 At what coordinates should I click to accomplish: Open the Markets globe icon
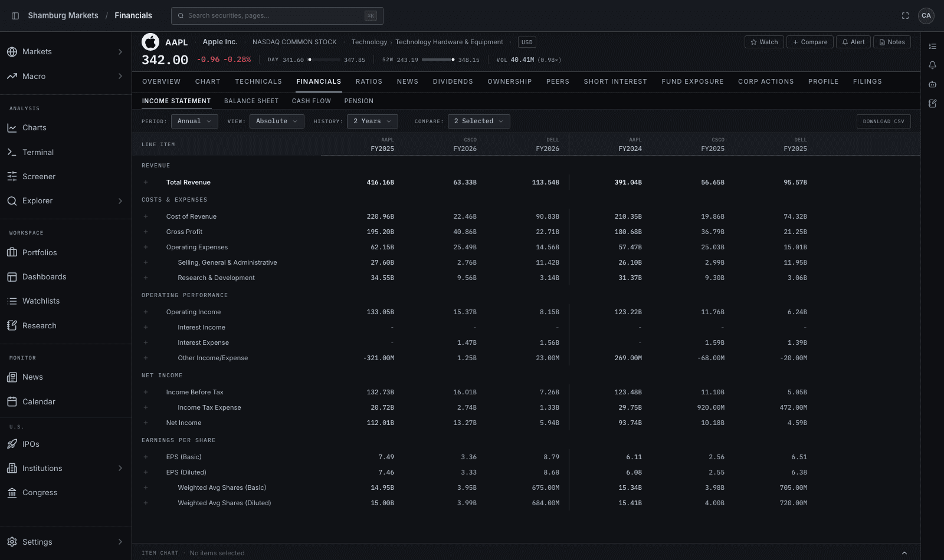12,52
